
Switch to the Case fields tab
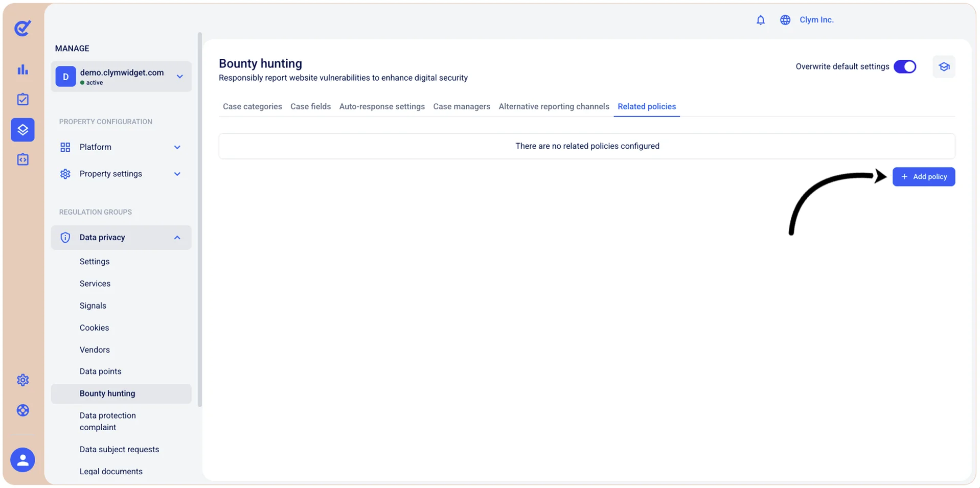point(311,106)
